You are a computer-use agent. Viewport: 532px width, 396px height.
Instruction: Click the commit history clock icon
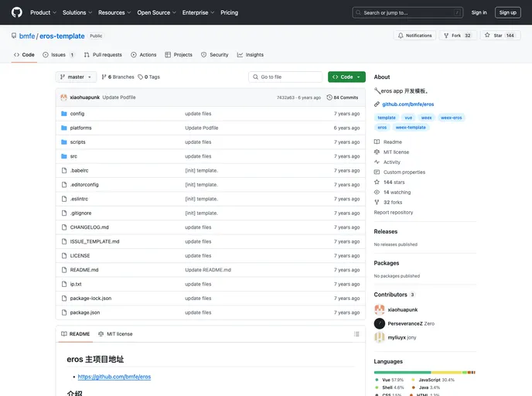pyautogui.click(x=329, y=97)
